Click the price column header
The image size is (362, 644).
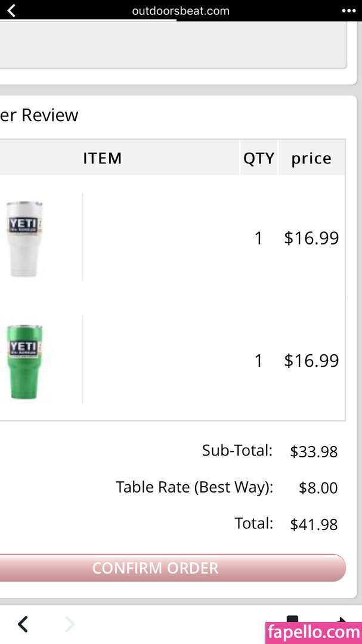311,158
